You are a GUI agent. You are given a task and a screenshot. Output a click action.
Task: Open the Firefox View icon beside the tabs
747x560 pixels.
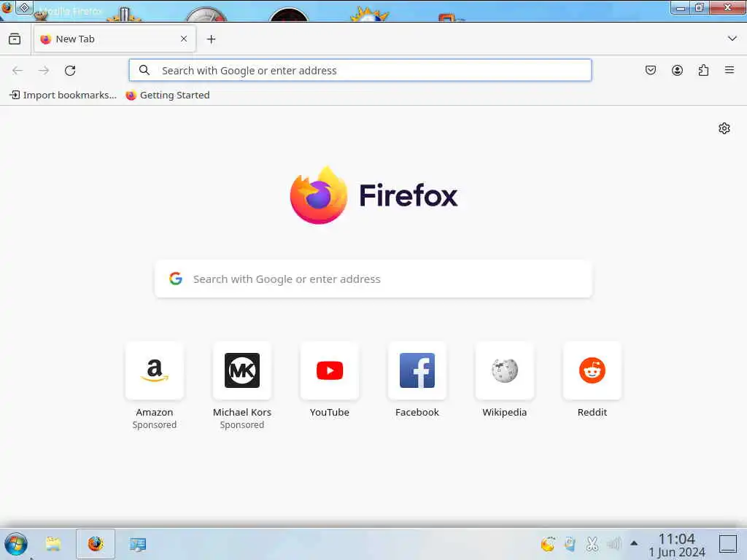[15, 39]
